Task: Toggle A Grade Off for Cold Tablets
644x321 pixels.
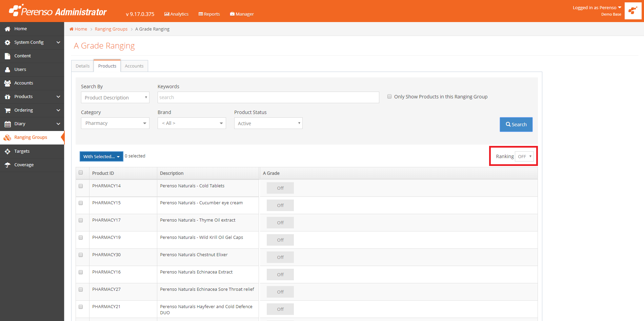Action: (x=280, y=188)
